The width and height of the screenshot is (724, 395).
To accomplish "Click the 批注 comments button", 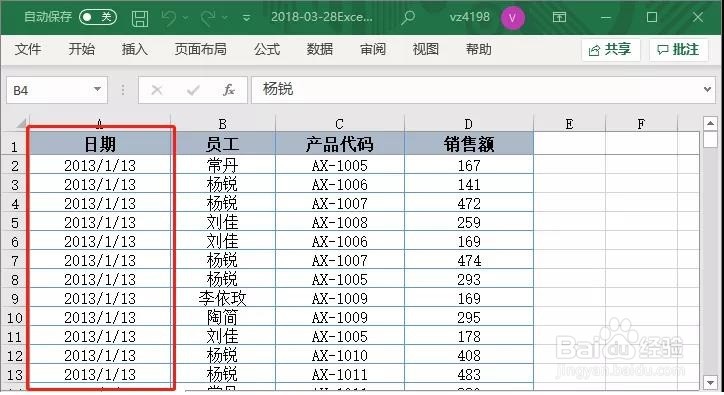I will pyautogui.click(x=678, y=49).
